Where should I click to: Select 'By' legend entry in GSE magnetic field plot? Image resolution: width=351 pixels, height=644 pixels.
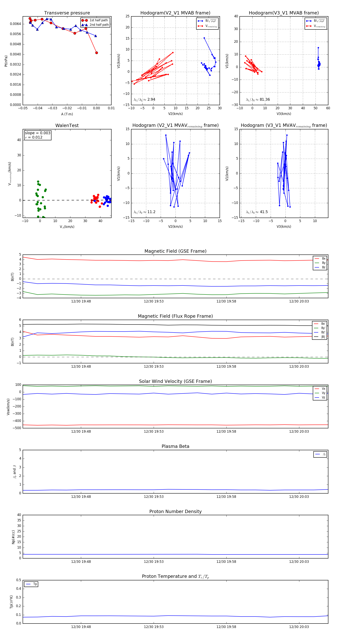(320, 263)
